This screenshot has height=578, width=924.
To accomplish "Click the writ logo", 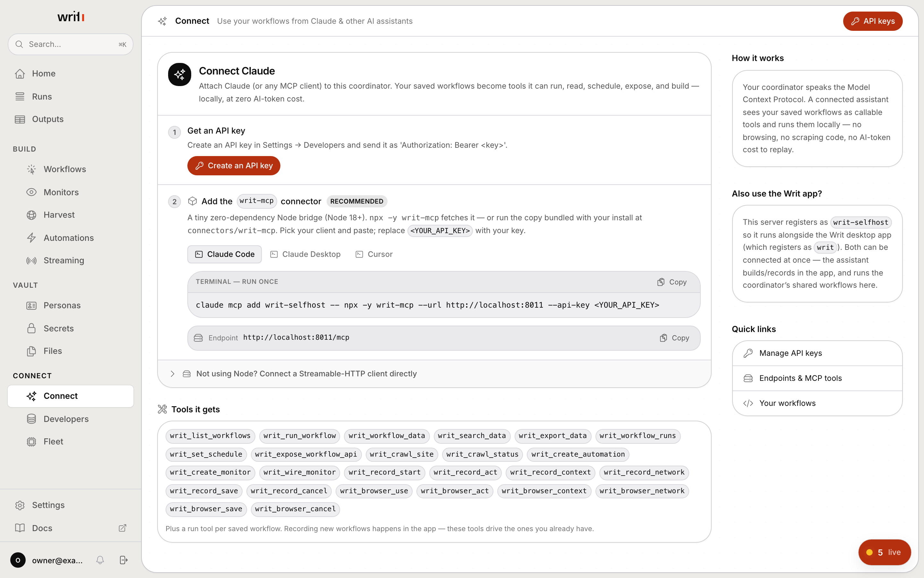I will (x=71, y=16).
